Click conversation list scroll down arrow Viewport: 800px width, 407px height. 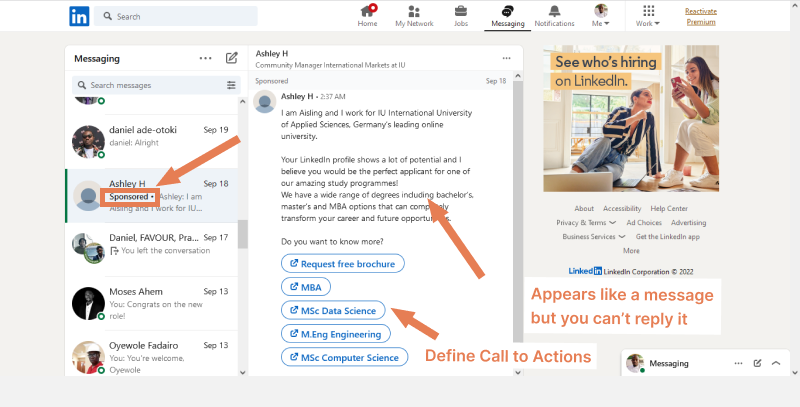[243, 372]
